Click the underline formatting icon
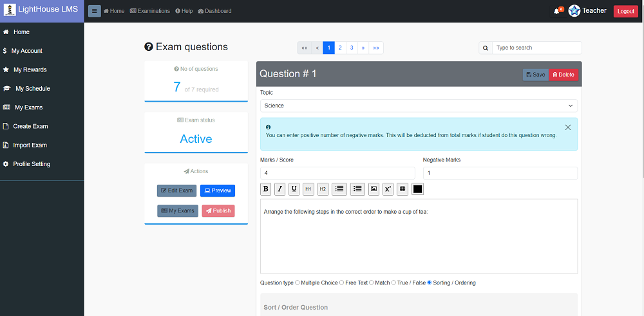 [x=294, y=189]
